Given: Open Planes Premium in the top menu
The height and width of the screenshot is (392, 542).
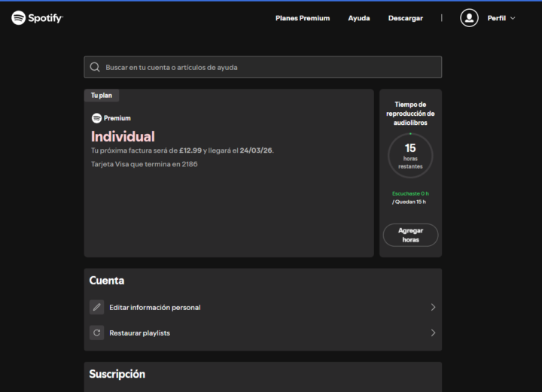Looking at the screenshot, I should click(303, 18).
